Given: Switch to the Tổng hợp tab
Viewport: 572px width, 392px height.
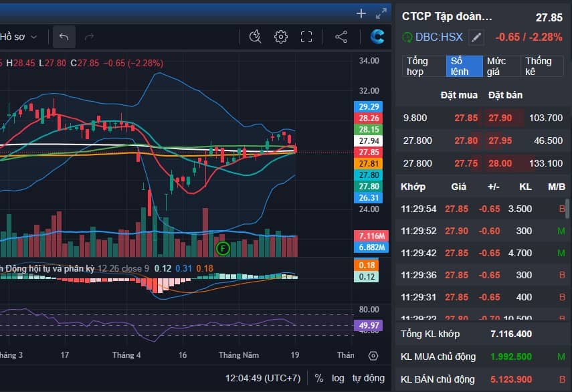Looking at the screenshot, I should click(x=424, y=66).
